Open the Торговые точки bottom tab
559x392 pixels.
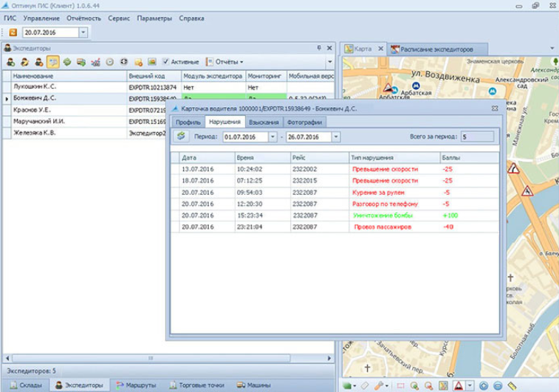[x=197, y=385]
